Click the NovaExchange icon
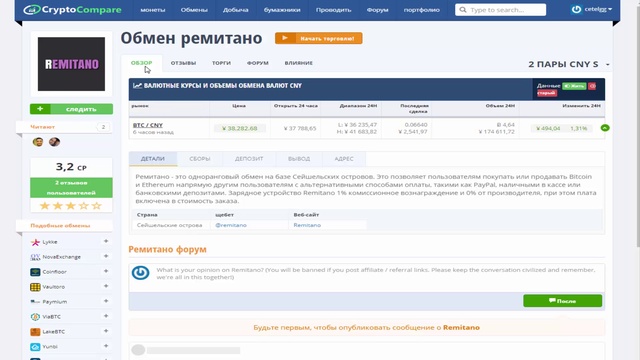 point(35,257)
